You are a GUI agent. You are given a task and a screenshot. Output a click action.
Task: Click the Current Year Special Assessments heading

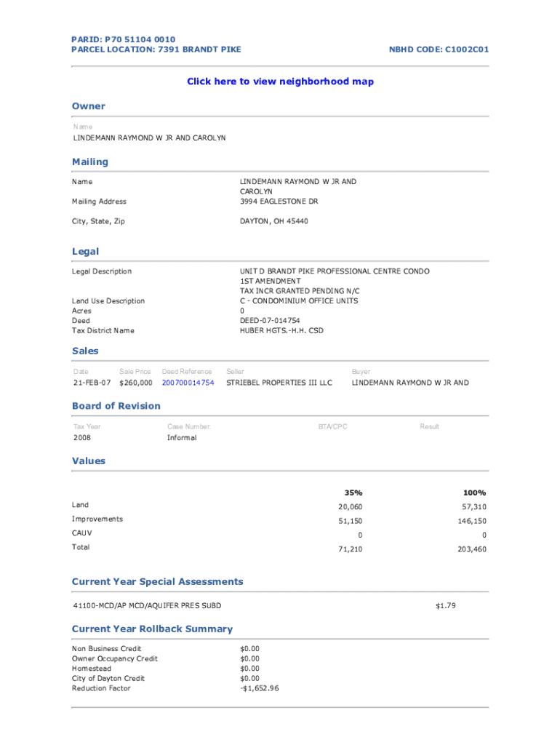point(157,581)
